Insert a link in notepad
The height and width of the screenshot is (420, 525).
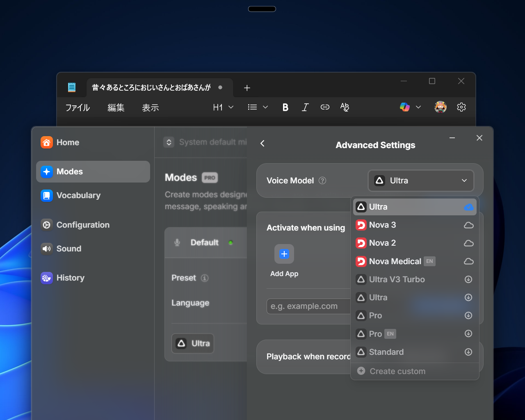click(x=325, y=107)
